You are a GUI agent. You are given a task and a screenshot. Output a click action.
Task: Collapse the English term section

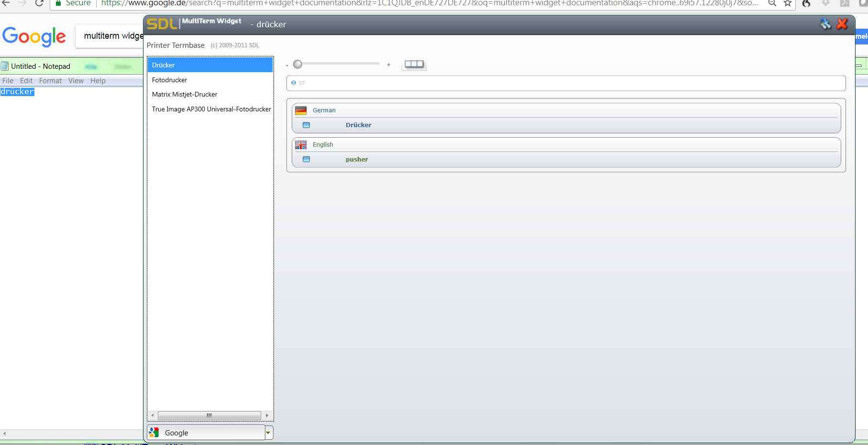[322, 144]
